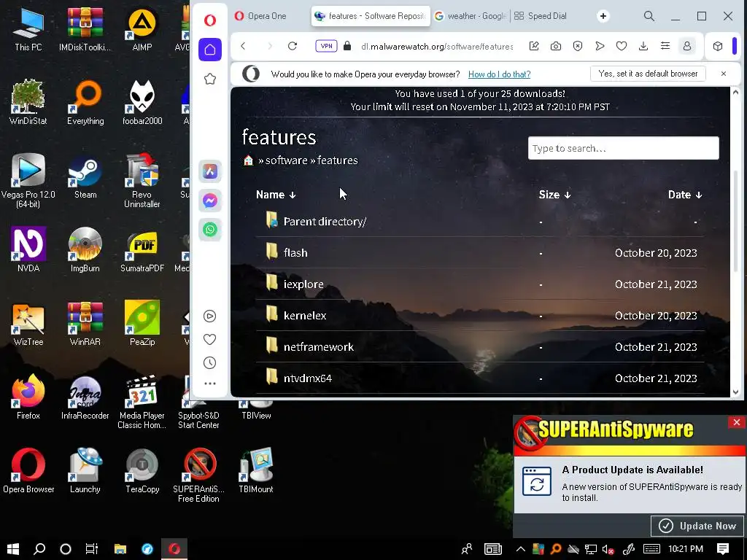Open the profile account icon in the toolbar
Screen dimensions: 747x560
[687, 46]
